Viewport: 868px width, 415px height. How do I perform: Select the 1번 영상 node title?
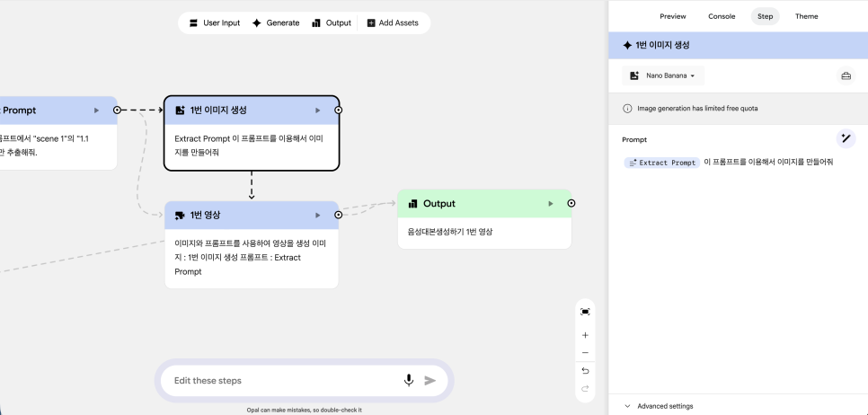tap(205, 215)
